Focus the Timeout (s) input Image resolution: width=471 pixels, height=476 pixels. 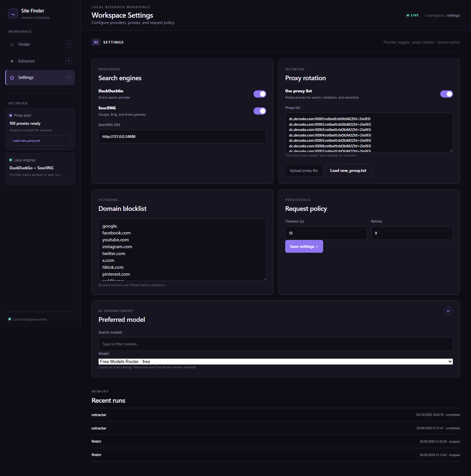(x=326, y=233)
